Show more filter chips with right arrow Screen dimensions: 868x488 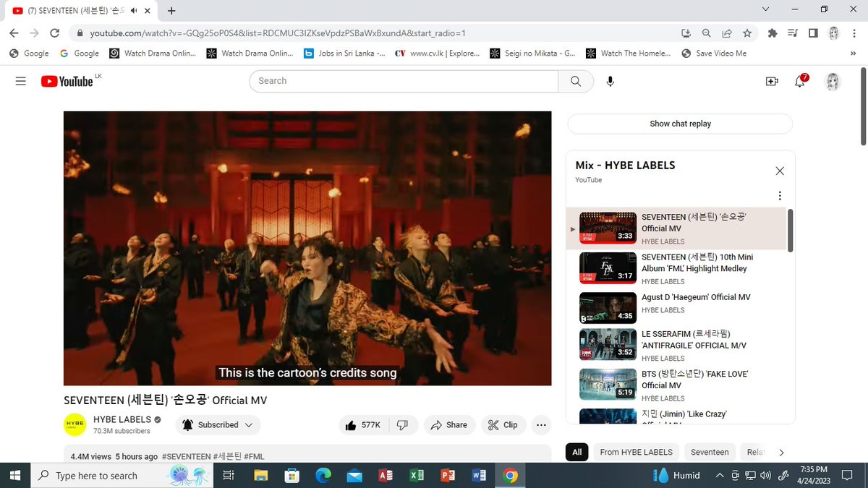coord(781,453)
